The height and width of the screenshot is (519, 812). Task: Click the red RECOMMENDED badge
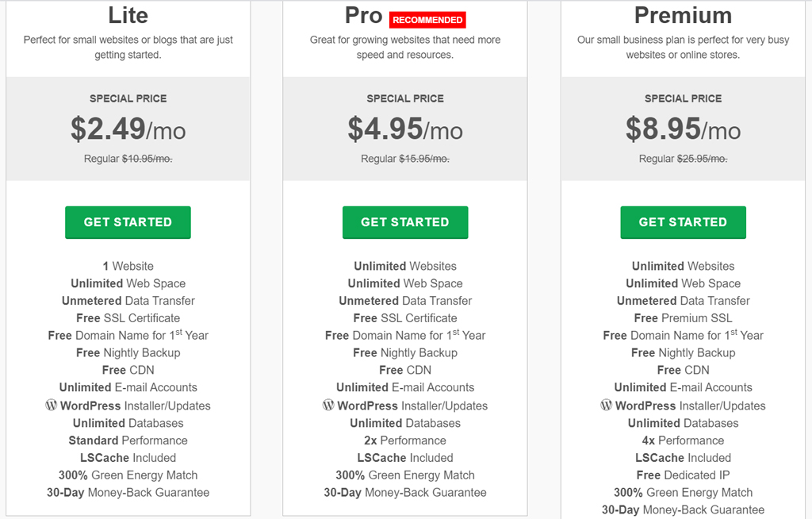[x=427, y=20]
